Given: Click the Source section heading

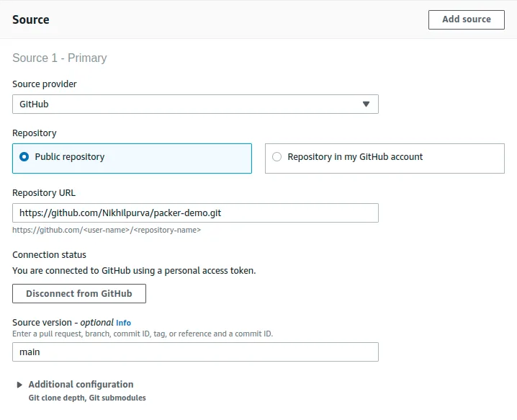Looking at the screenshot, I should click(x=31, y=19).
